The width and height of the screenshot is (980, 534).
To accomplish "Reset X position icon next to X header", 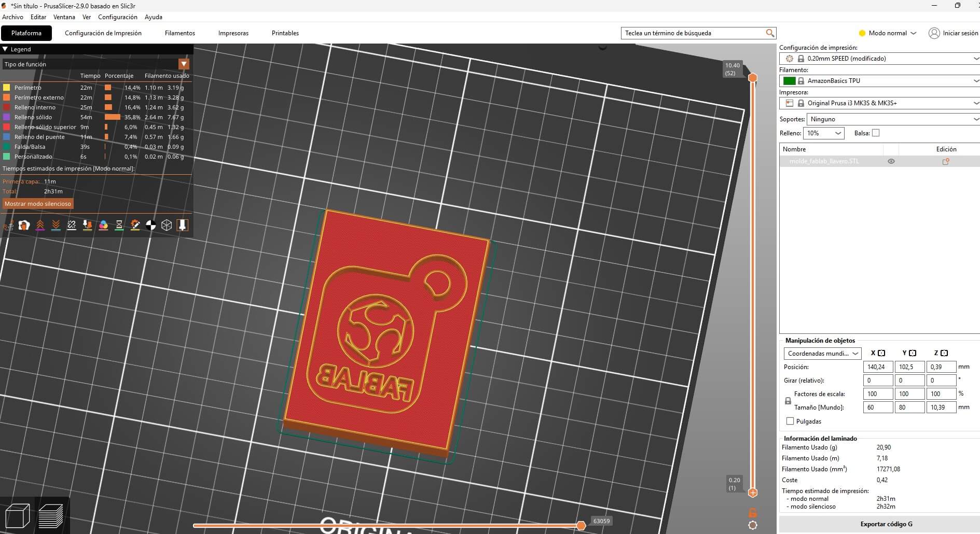I will (881, 353).
